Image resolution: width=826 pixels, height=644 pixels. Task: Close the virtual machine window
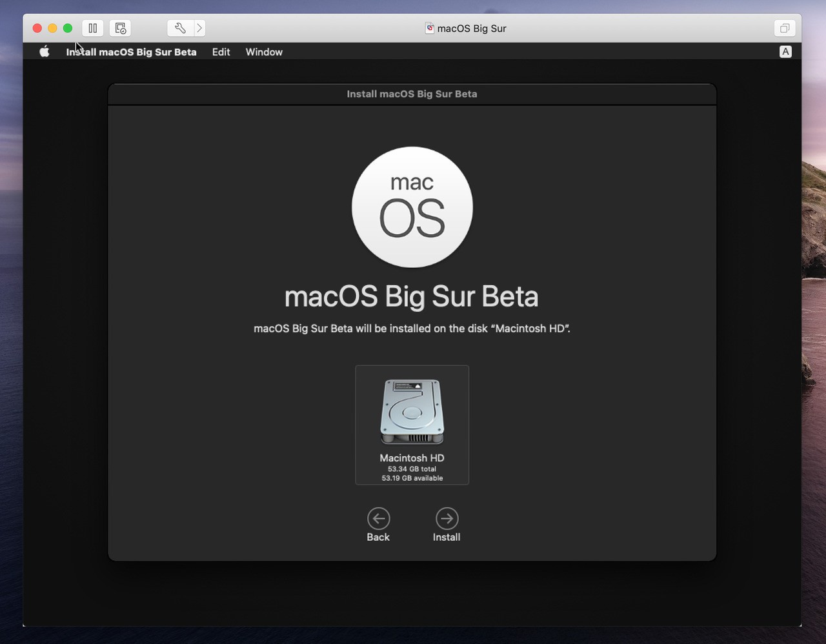[x=37, y=28]
